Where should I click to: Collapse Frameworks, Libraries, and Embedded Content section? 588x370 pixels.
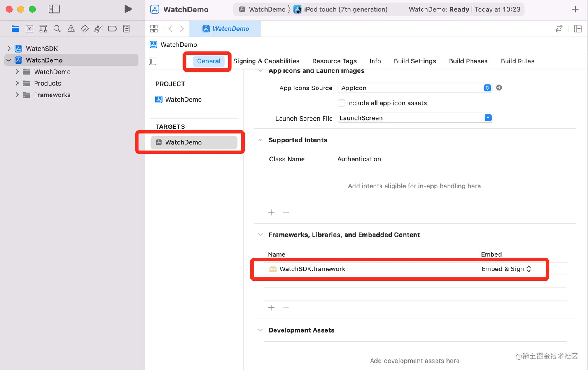tap(261, 235)
